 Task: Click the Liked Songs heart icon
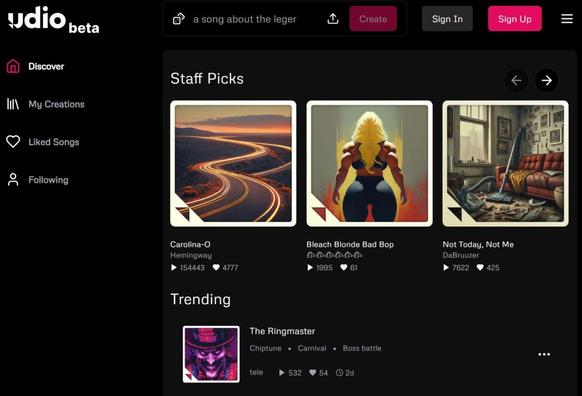[13, 142]
